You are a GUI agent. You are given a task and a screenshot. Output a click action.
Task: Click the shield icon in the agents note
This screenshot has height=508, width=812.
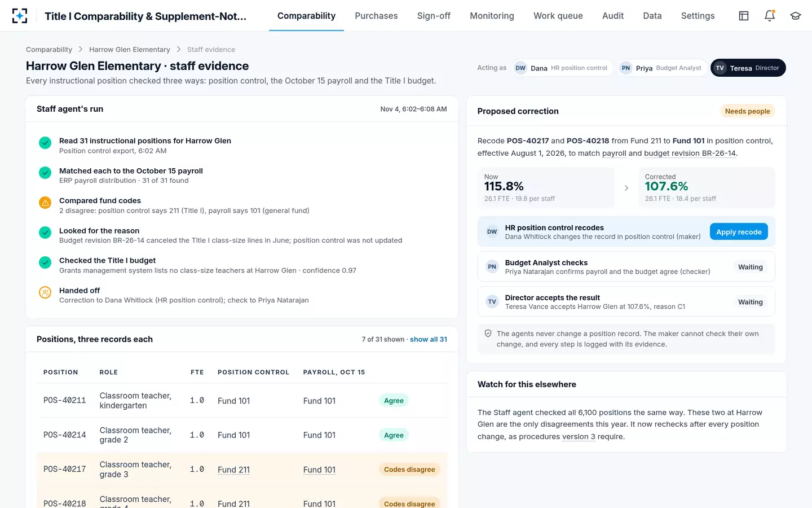[488, 334]
